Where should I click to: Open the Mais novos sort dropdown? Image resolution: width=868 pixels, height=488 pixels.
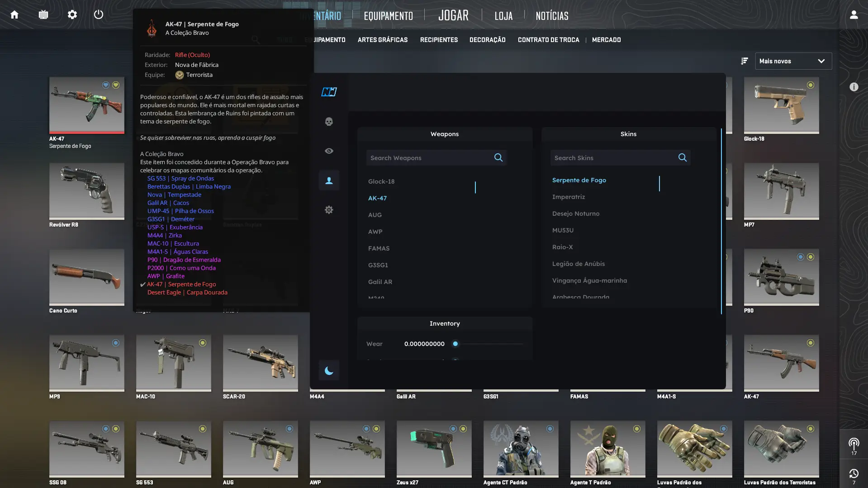coord(793,61)
